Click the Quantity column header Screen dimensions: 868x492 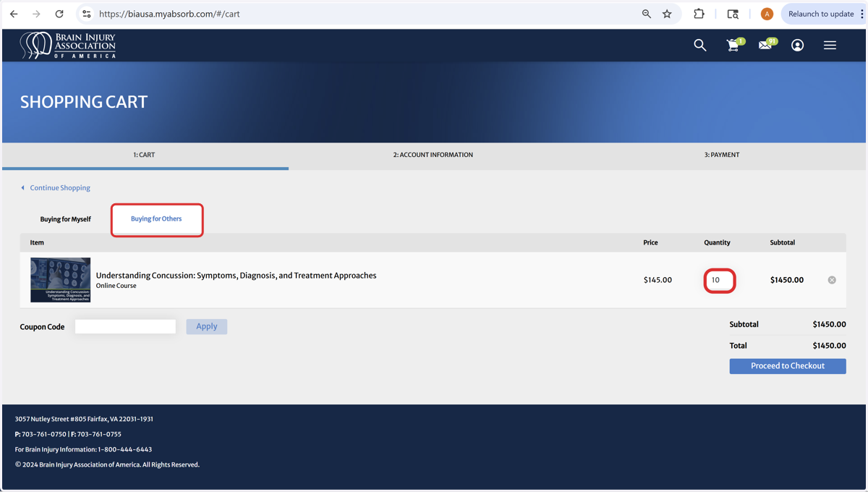[717, 242]
